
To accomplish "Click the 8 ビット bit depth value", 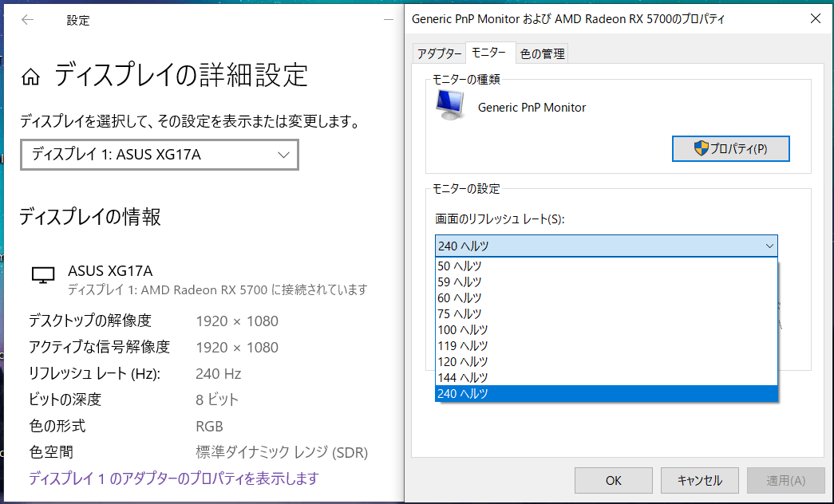I will point(217,400).
